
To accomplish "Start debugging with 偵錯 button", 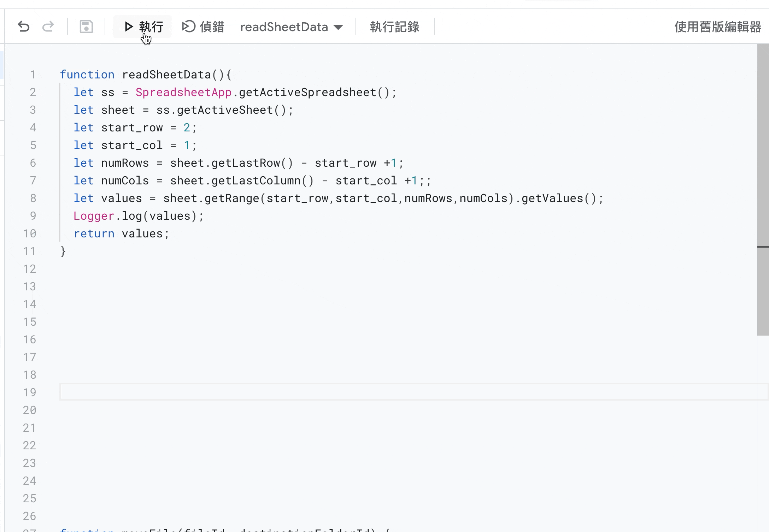I will pyautogui.click(x=203, y=27).
